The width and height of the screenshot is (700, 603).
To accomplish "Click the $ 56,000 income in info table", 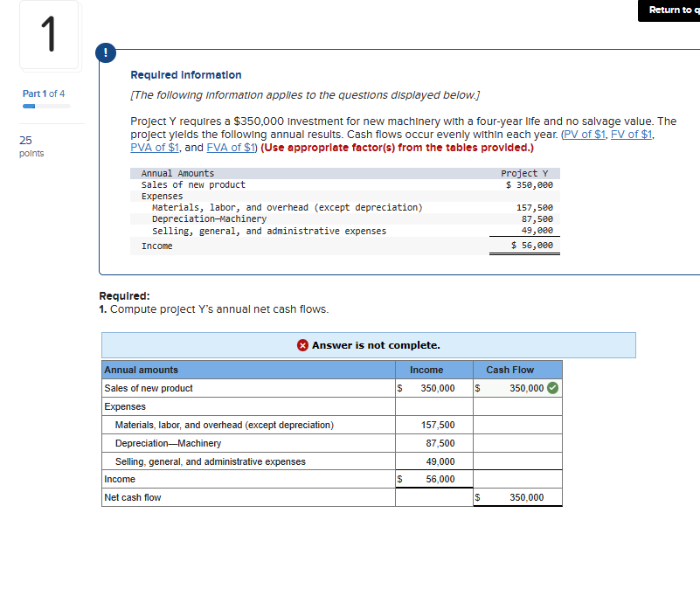I will [531, 245].
